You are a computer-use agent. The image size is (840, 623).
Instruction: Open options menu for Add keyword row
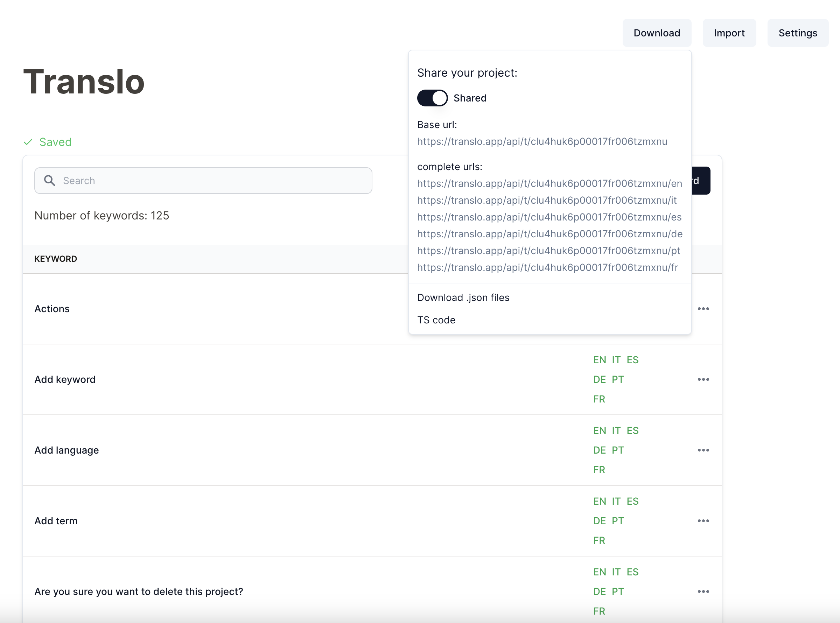click(x=703, y=379)
